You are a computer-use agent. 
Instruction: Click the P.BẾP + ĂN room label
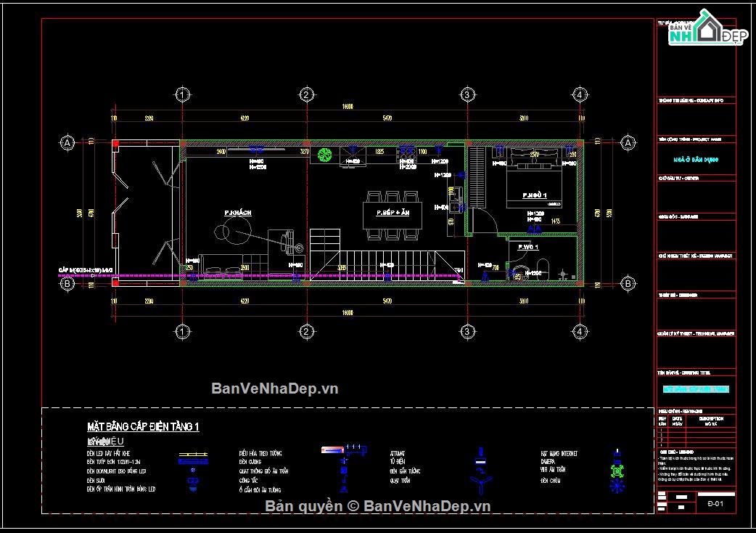coord(393,213)
